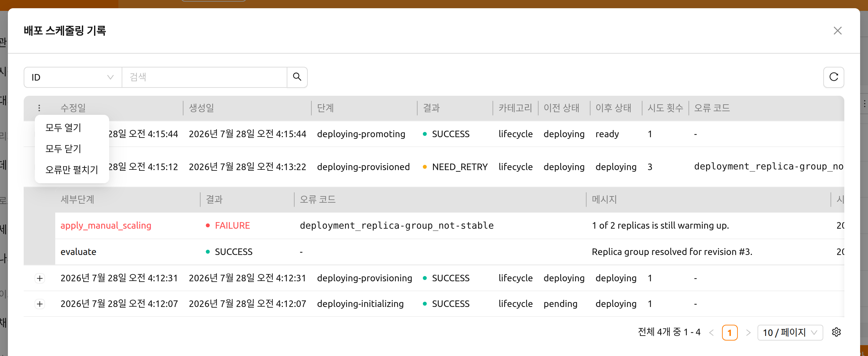Go to the next page arrow
The height and width of the screenshot is (356, 868).
tap(748, 333)
